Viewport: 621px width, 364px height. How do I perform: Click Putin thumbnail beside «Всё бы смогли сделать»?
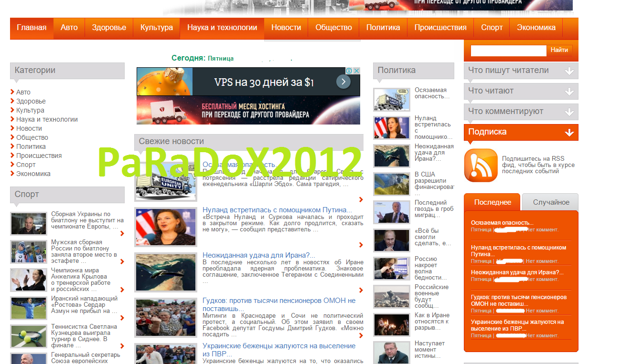coord(392,240)
